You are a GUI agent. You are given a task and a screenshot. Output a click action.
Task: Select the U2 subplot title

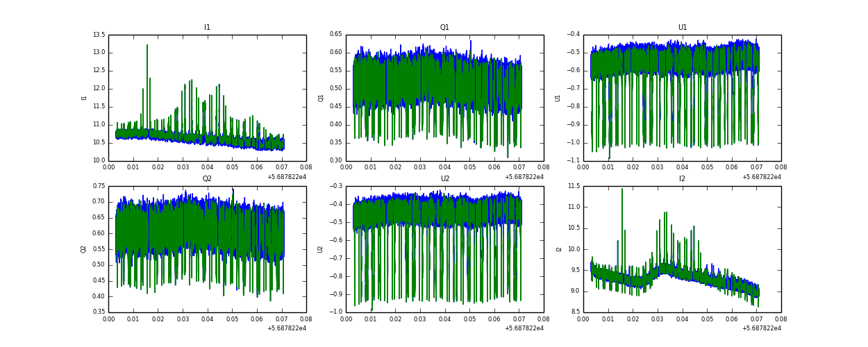444,179
